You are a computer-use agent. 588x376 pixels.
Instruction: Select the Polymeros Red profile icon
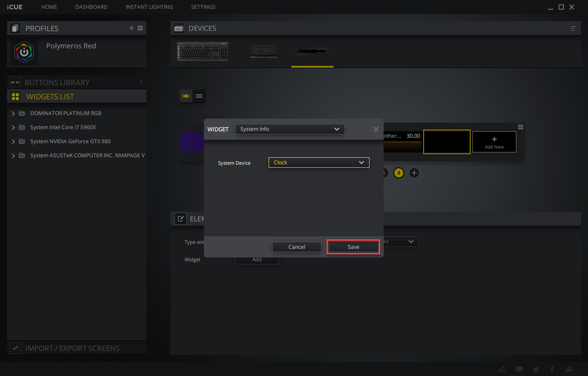24,52
